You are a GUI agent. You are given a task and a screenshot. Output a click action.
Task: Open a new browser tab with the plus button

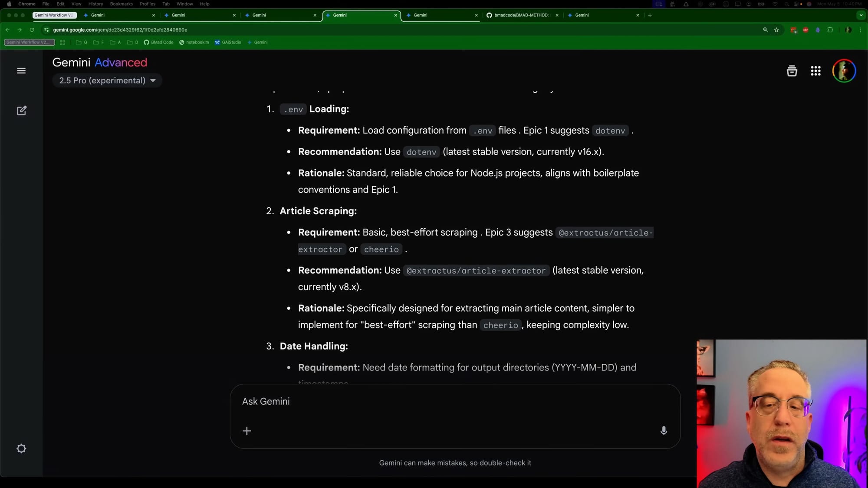(x=650, y=15)
